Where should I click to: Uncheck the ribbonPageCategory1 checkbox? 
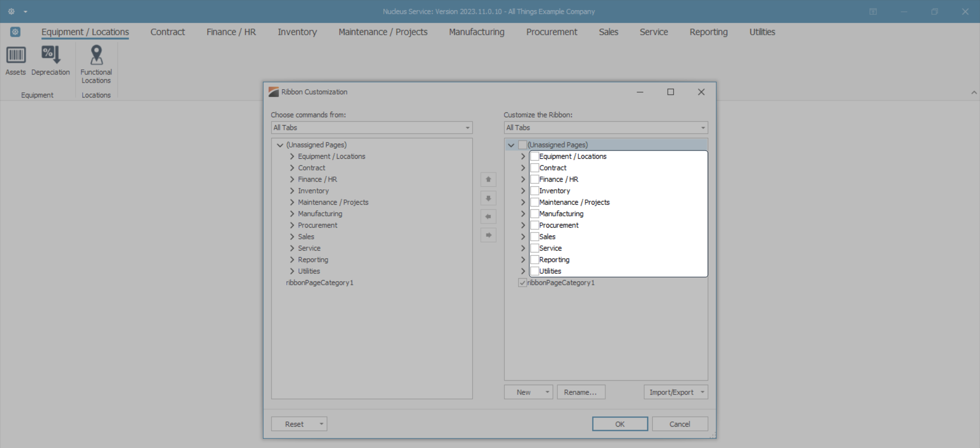point(522,283)
